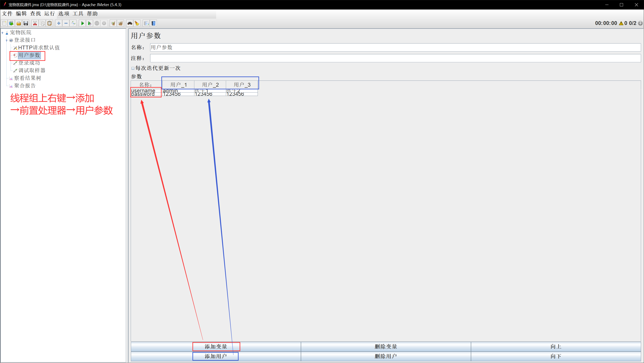
Task: Click the green Start test run icon
Action: [x=82, y=23]
